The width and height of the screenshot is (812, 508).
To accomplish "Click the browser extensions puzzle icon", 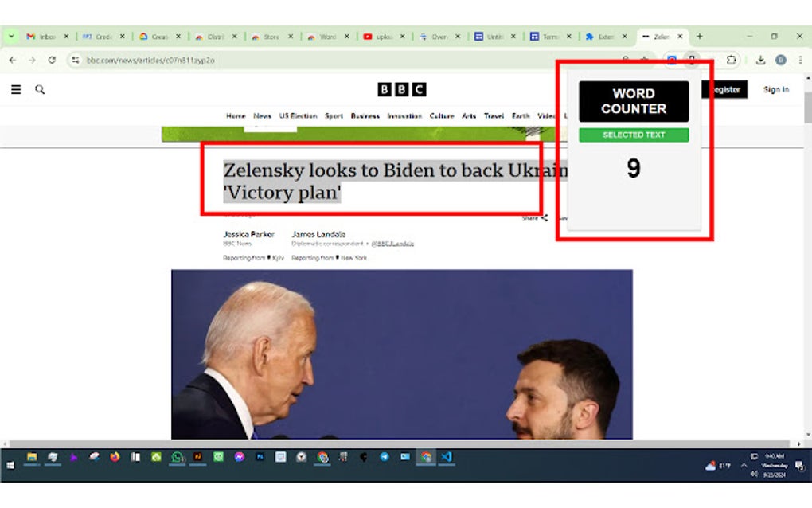I will pyautogui.click(x=732, y=60).
